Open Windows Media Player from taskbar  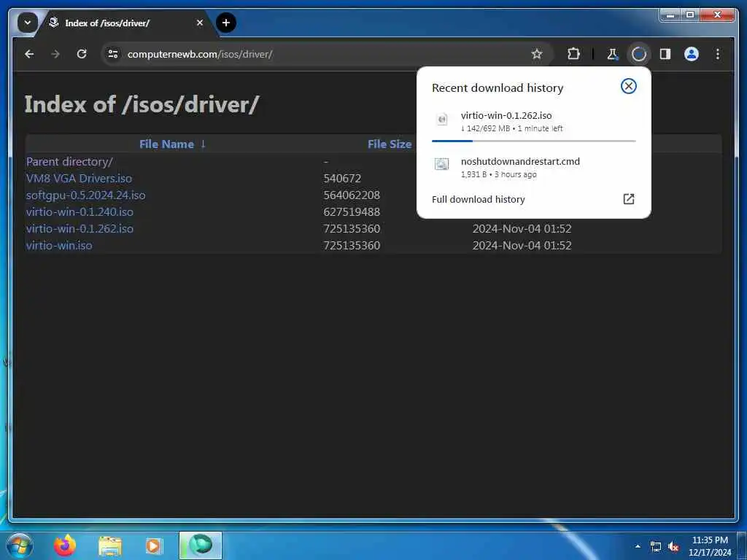[153, 545]
